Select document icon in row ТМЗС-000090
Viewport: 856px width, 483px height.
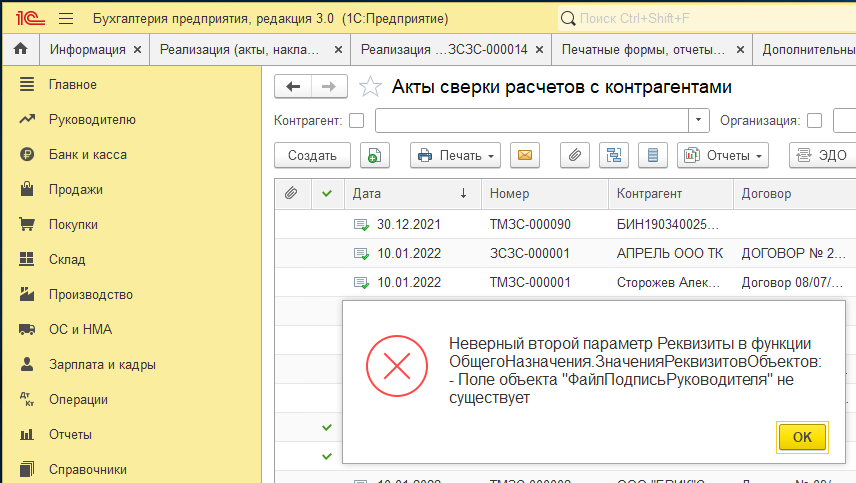(361, 224)
